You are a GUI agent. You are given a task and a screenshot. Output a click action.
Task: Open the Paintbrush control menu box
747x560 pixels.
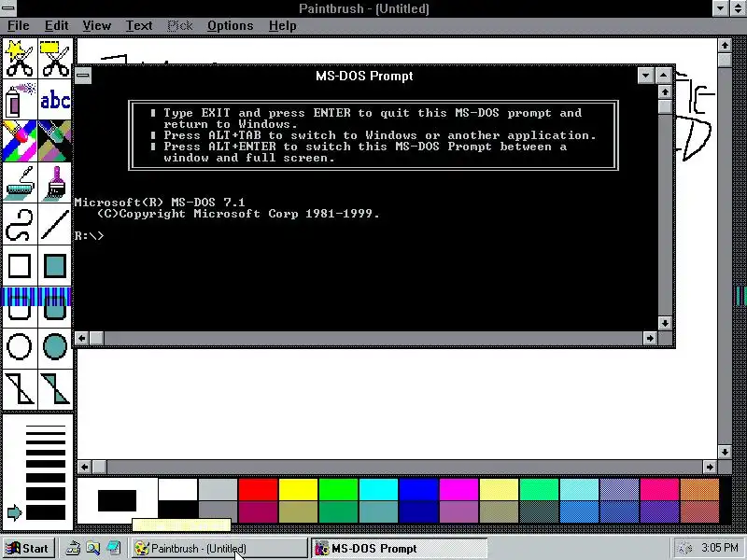8,8
